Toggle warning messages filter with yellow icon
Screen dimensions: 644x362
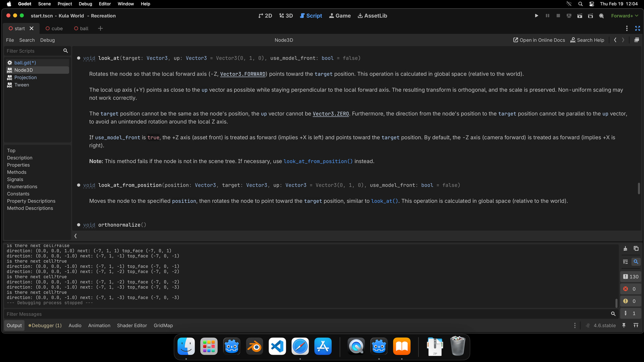(631, 301)
